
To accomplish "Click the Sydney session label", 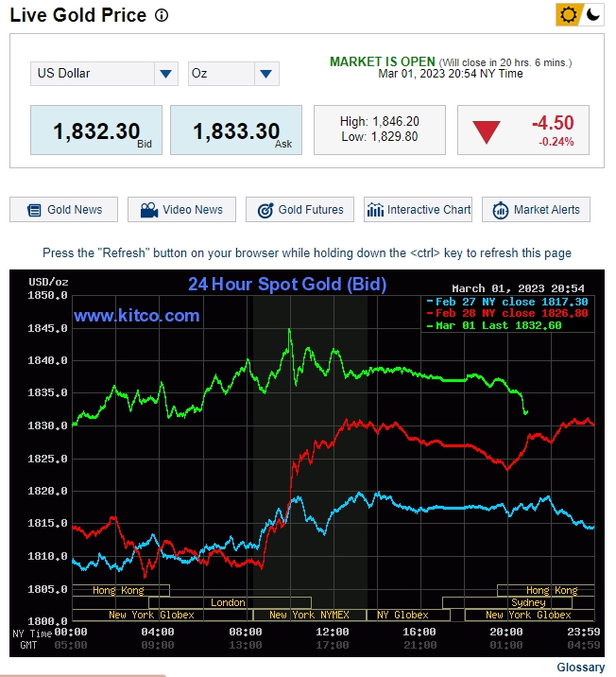I will pyautogui.click(x=528, y=602).
